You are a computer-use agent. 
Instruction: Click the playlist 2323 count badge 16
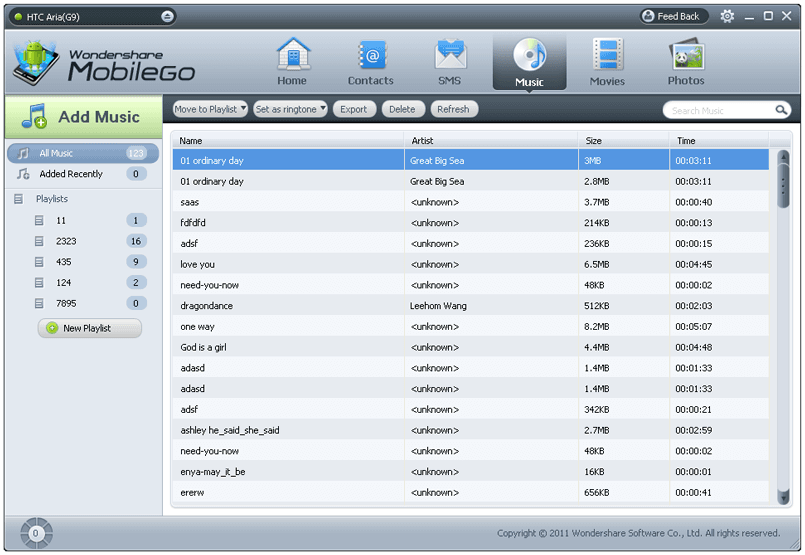[x=136, y=241]
